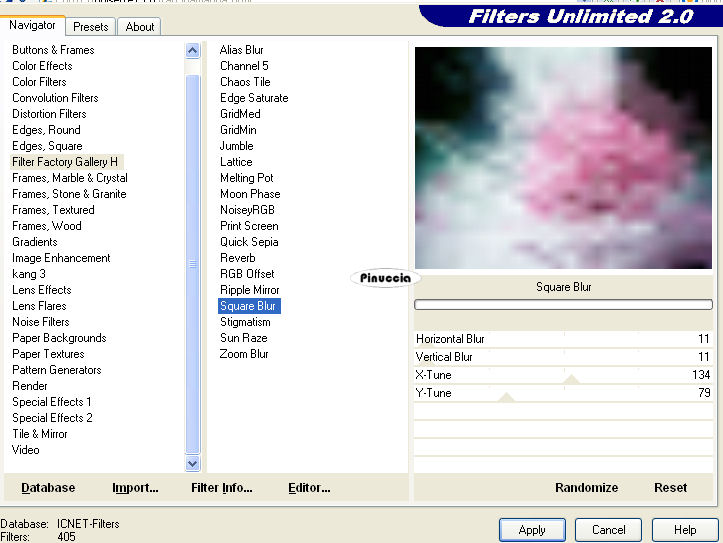Click the scroll down arrow in category list

coord(192,463)
